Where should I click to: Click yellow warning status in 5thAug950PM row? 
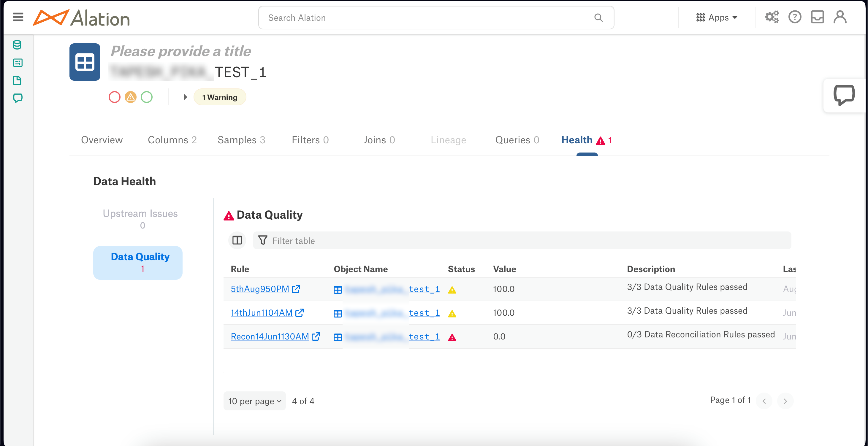point(452,290)
